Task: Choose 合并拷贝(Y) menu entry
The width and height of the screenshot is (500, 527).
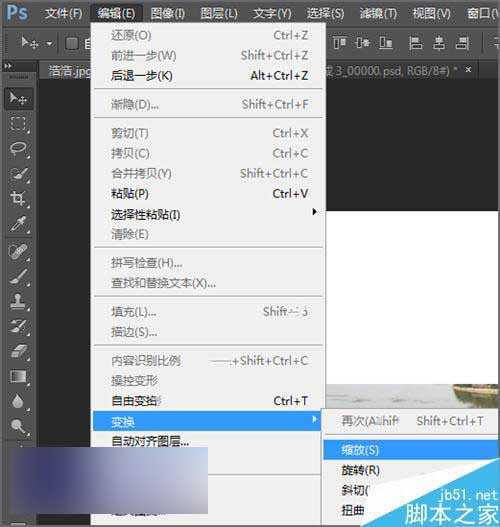Action: (x=208, y=173)
